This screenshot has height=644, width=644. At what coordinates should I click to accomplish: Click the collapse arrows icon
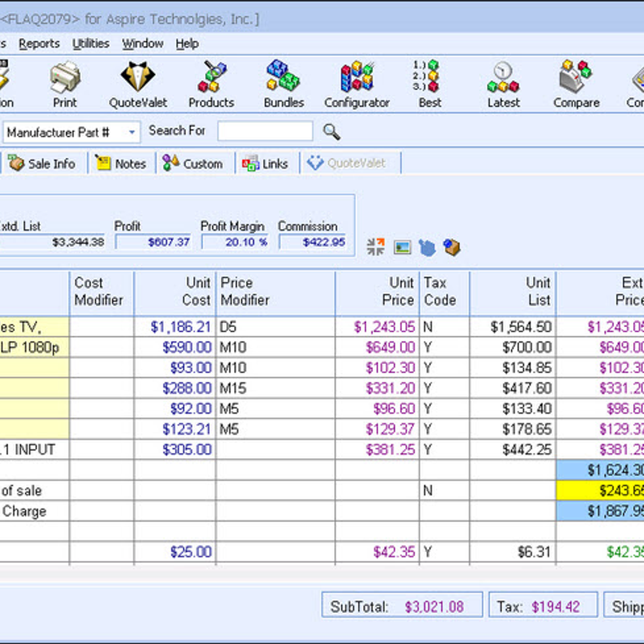[376, 247]
